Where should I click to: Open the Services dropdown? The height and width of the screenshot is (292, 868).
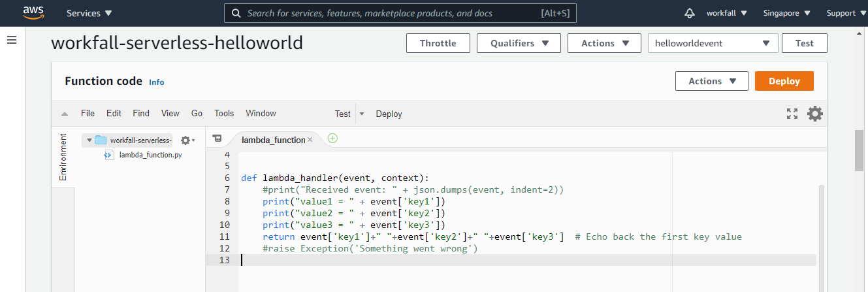coord(89,13)
